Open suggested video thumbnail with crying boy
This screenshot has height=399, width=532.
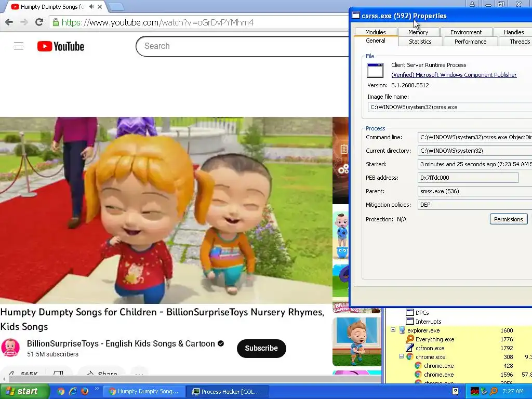click(357, 342)
